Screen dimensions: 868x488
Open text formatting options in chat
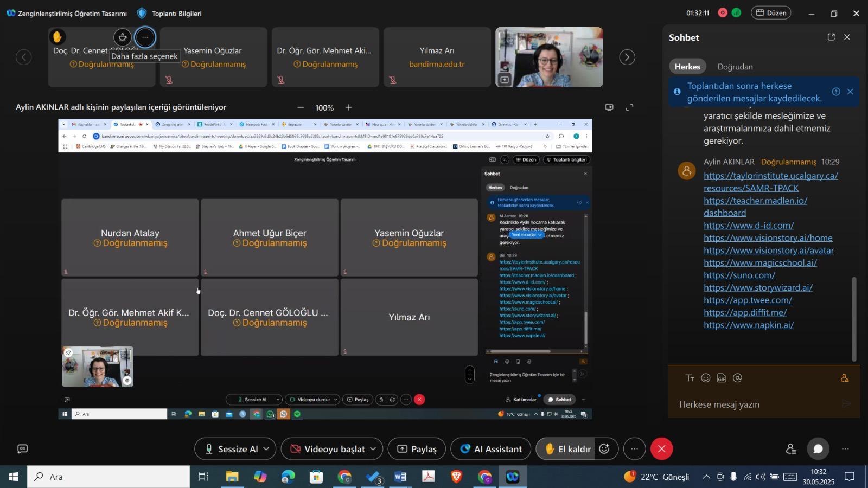690,378
